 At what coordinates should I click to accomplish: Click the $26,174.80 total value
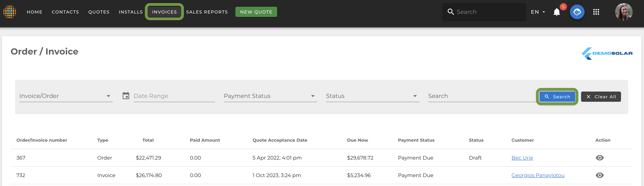(x=149, y=175)
